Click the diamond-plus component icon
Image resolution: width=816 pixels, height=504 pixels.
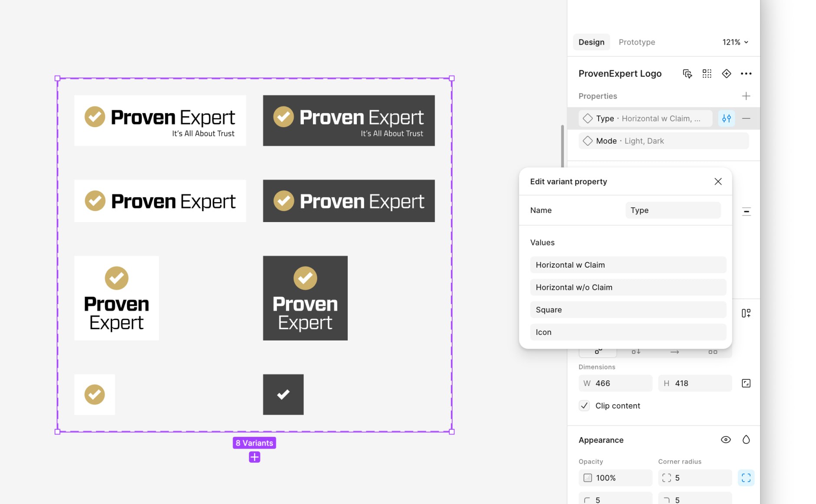[x=727, y=74]
